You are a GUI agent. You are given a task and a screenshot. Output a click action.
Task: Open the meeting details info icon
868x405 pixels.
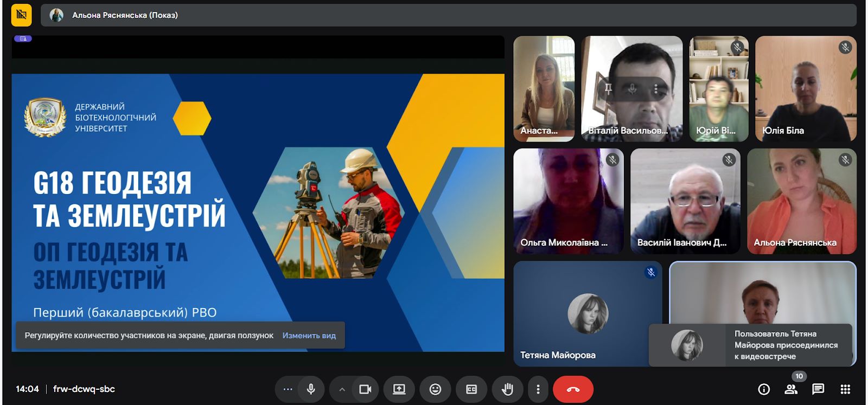pos(764,389)
